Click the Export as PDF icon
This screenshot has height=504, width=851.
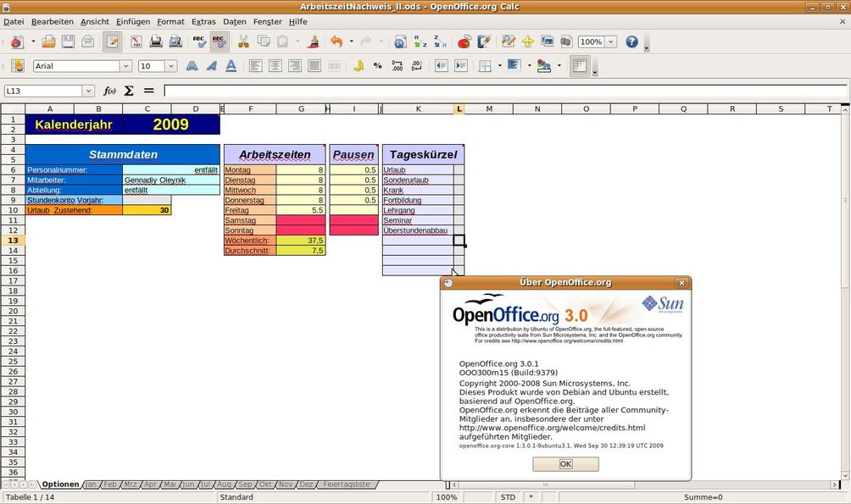136,42
